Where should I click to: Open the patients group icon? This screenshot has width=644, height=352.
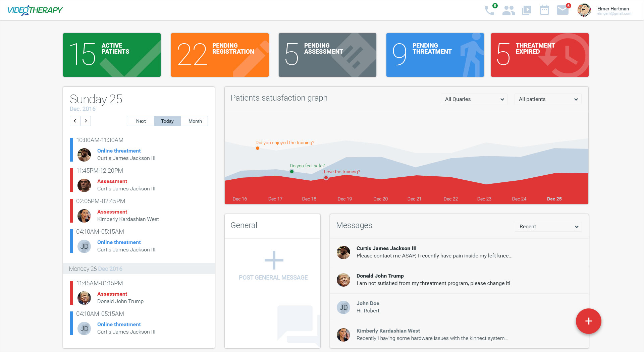[508, 10]
